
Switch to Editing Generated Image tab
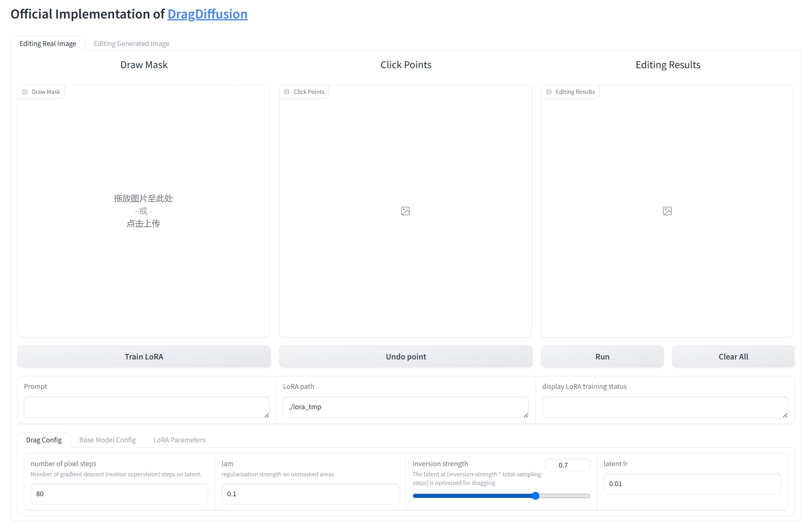coord(132,44)
